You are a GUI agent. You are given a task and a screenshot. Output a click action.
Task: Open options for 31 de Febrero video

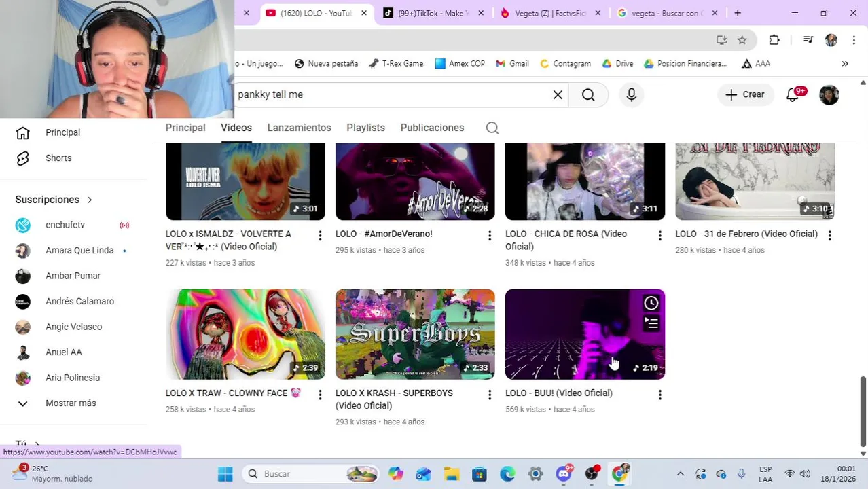(829, 236)
